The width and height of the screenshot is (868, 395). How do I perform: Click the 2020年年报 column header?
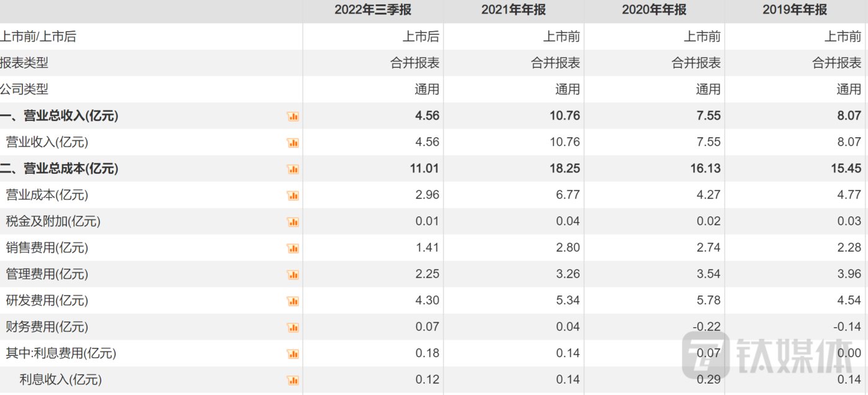tap(654, 10)
